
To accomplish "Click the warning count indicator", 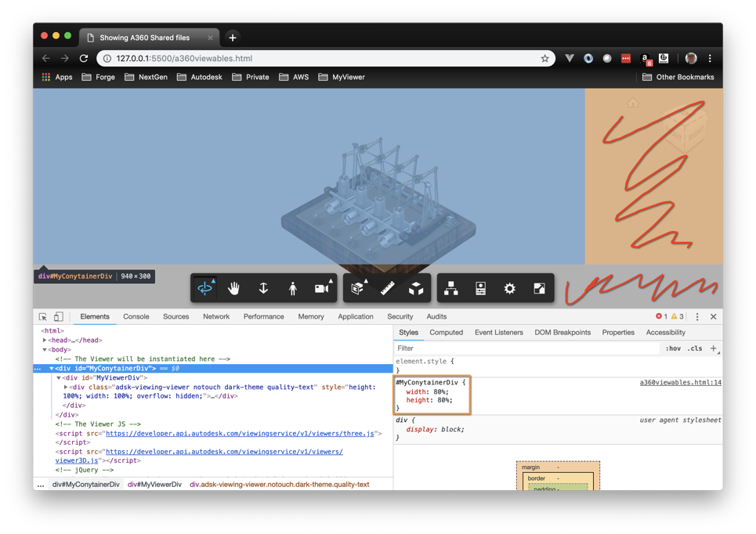I will (678, 316).
